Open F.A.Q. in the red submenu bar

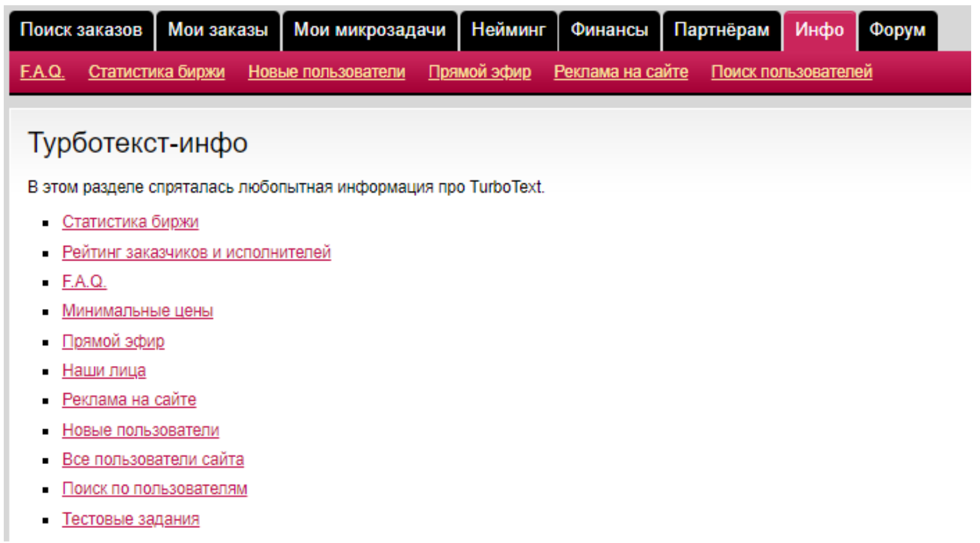point(42,72)
